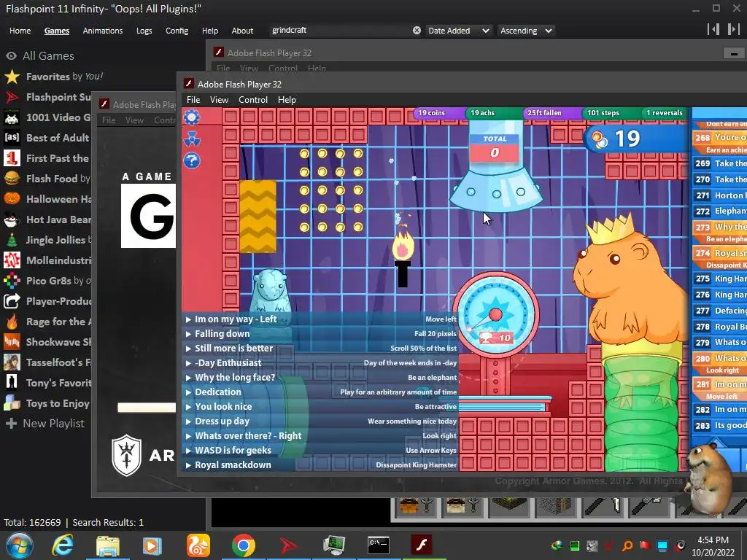The height and width of the screenshot is (560, 747).
Task: Switch to the command prompt taskbar icon
Action: coord(379,545)
